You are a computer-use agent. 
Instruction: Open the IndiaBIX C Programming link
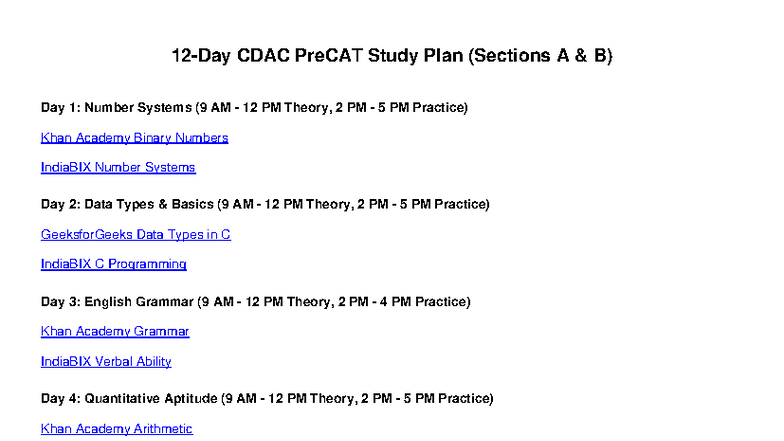[113, 264]
